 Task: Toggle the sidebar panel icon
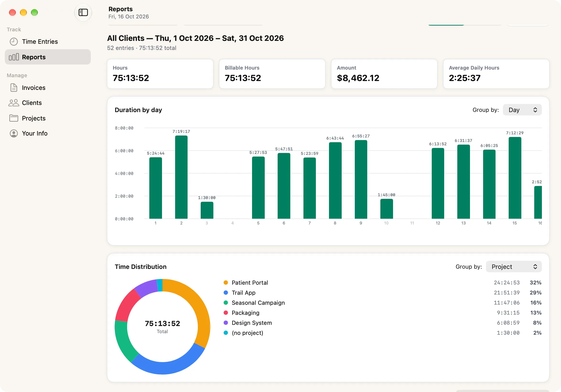coord(83,12)
